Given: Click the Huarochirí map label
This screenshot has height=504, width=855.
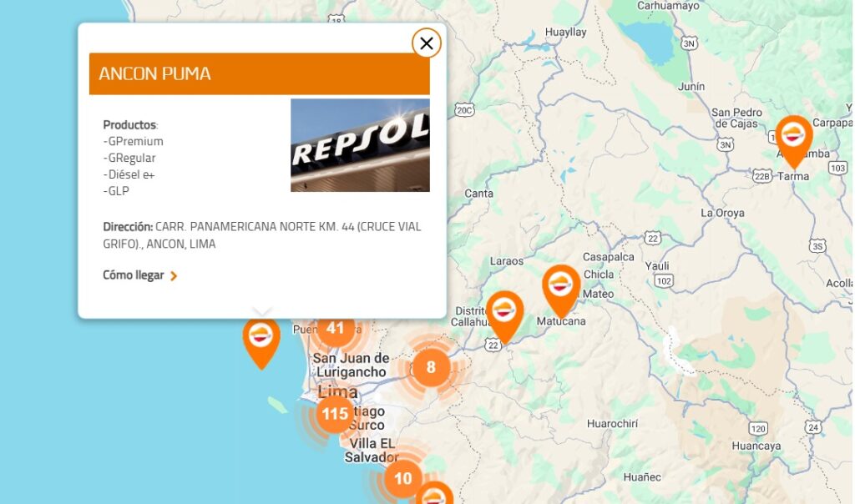Looking at the screenshot, I should [x=612, y=423].
